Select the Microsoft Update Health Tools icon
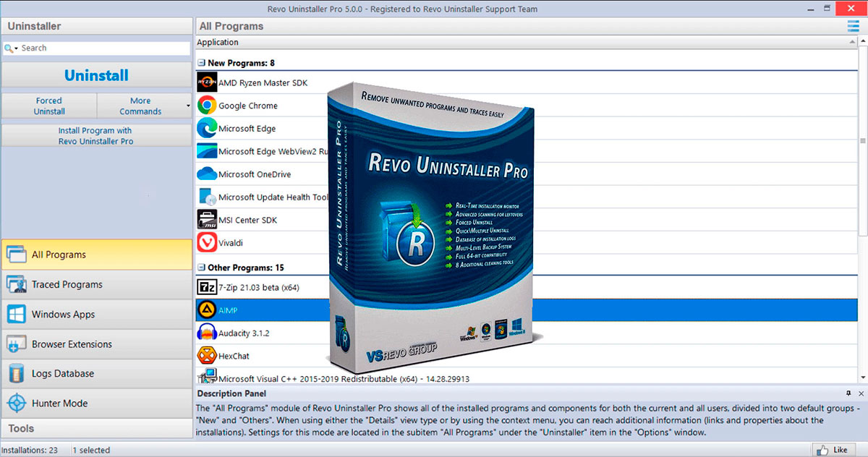Viewport: 868px width, 457px height. (x=207, y=197)
